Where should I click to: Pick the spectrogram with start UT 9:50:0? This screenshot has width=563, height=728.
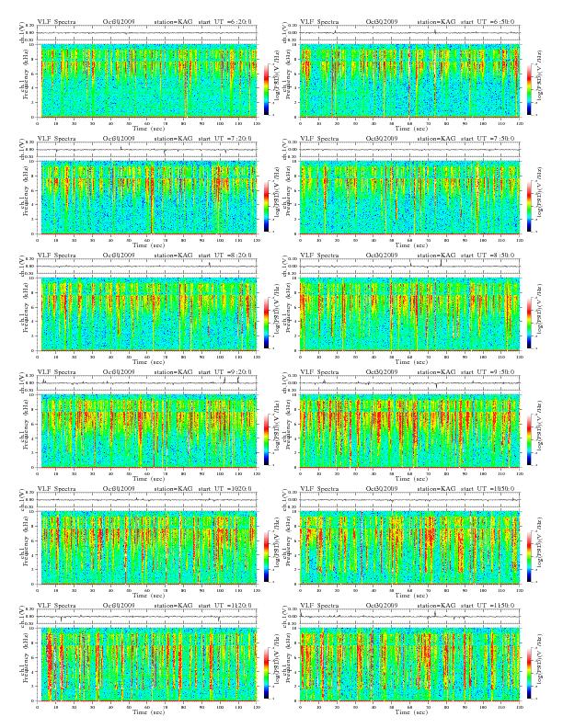tap(409, 431)
